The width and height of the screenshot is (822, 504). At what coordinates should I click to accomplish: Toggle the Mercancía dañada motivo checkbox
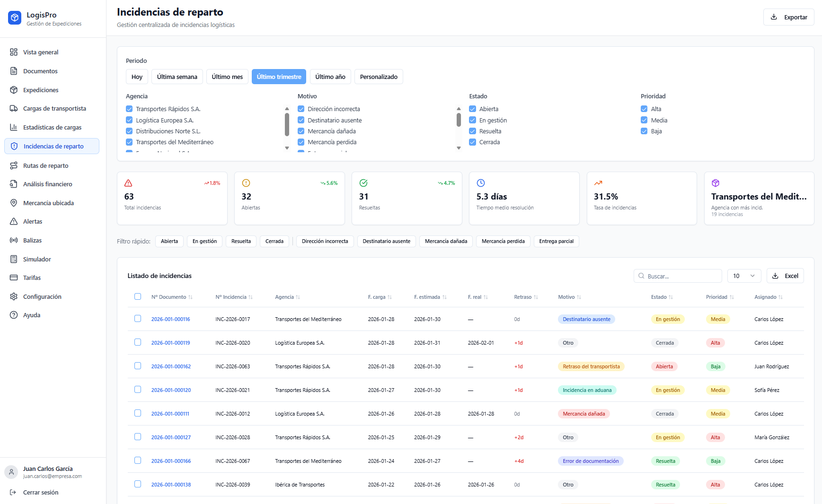pos(301,131)
